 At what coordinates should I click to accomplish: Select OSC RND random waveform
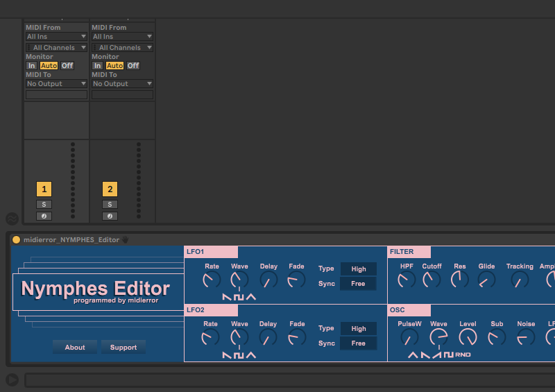(x=463, y=355)
